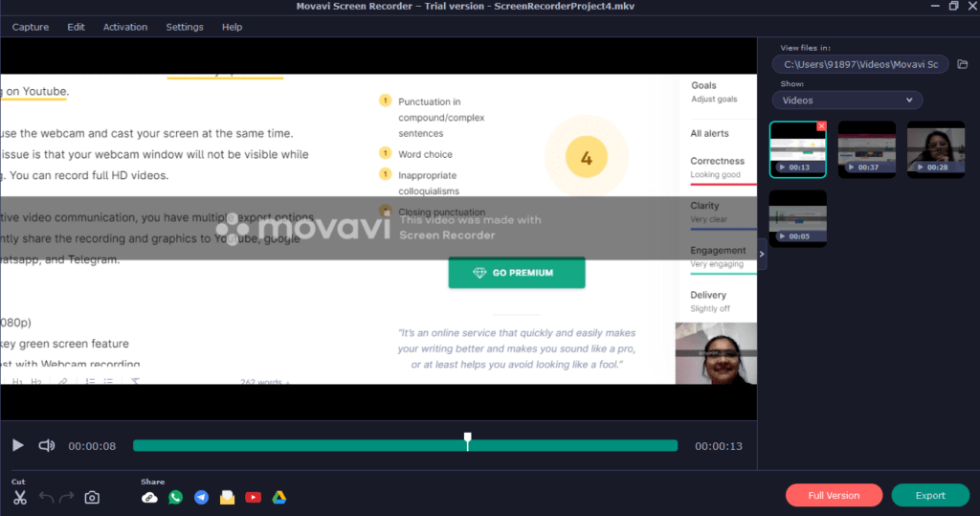The image size is (980, 516).
Task: Open the Activation menu
Action: point(125,27)
